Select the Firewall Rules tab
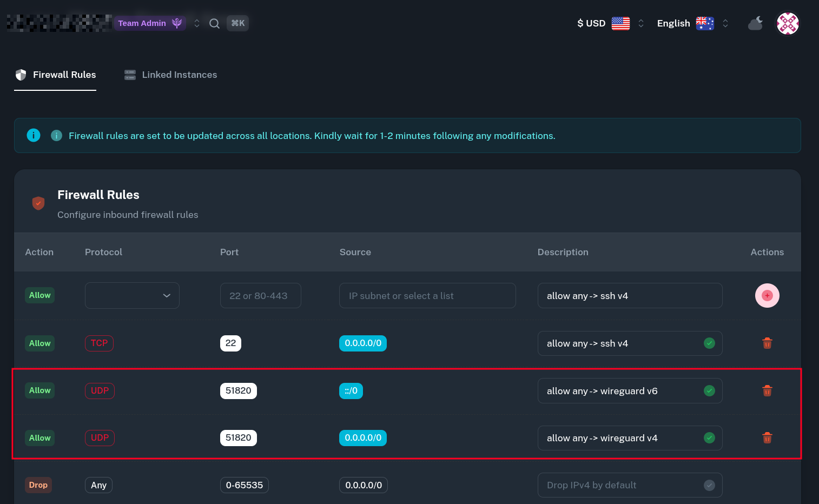The width and height of the screenshot is (819, 504). (x=56, y=75)
